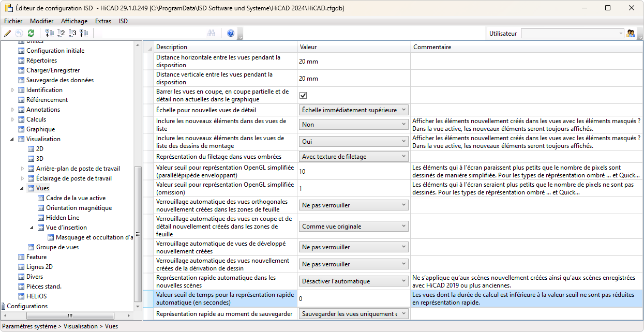Click the undo arrow toolbar icon
Image resolution: width=644 pixels, height=332 pixels.
click(x=19, y=33)
